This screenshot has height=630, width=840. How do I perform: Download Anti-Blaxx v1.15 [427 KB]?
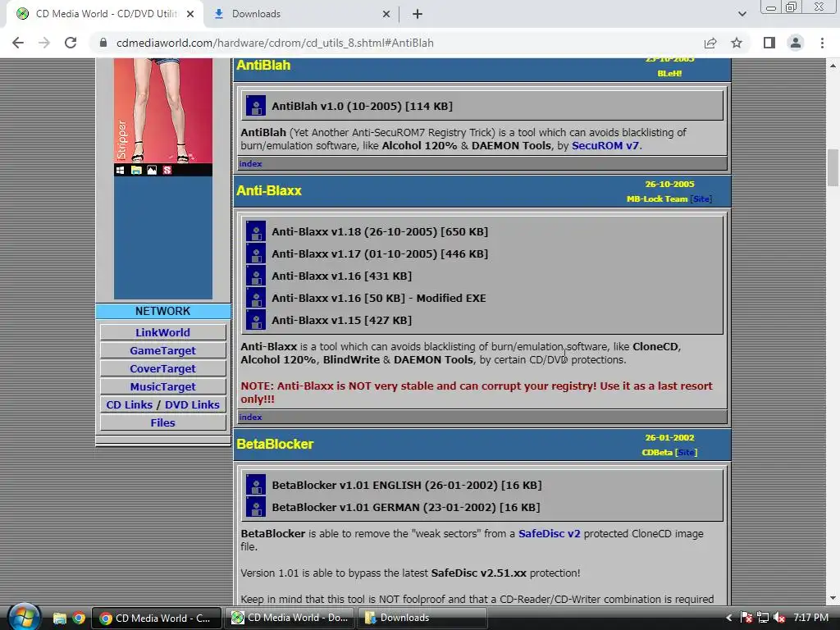tap(342, 320)
